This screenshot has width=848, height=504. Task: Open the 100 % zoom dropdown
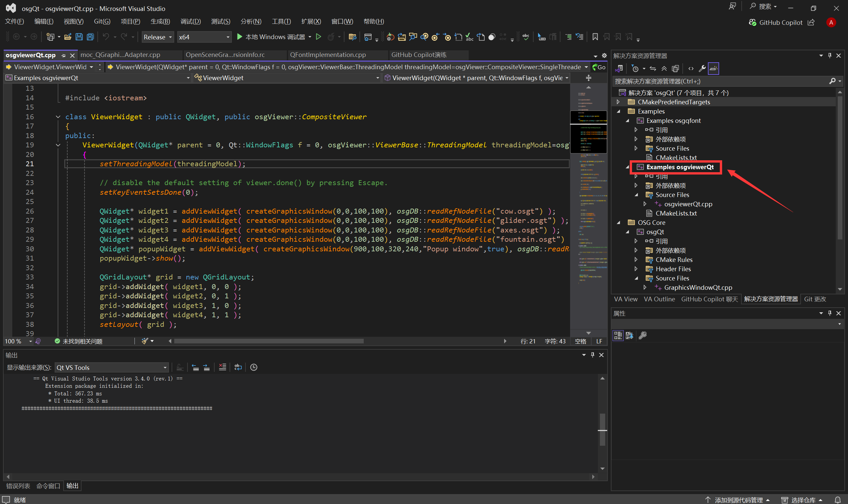pos(18,341)
